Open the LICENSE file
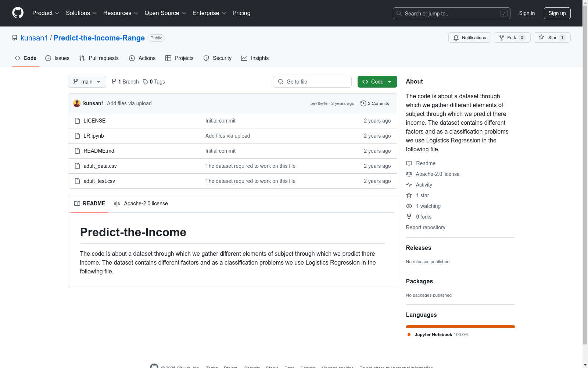The width and height of the screenshot is (588, 368). (94, 121)
